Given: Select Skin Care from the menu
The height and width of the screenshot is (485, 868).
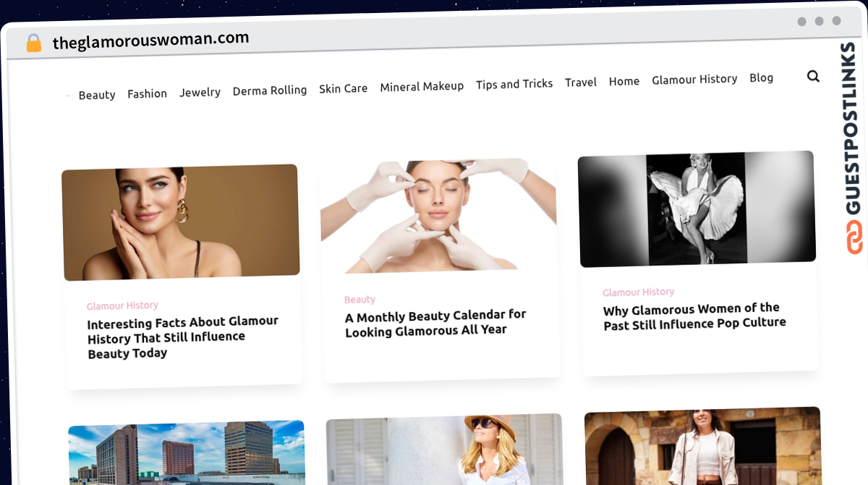Looking at the screenshot, I should point(343,88).
